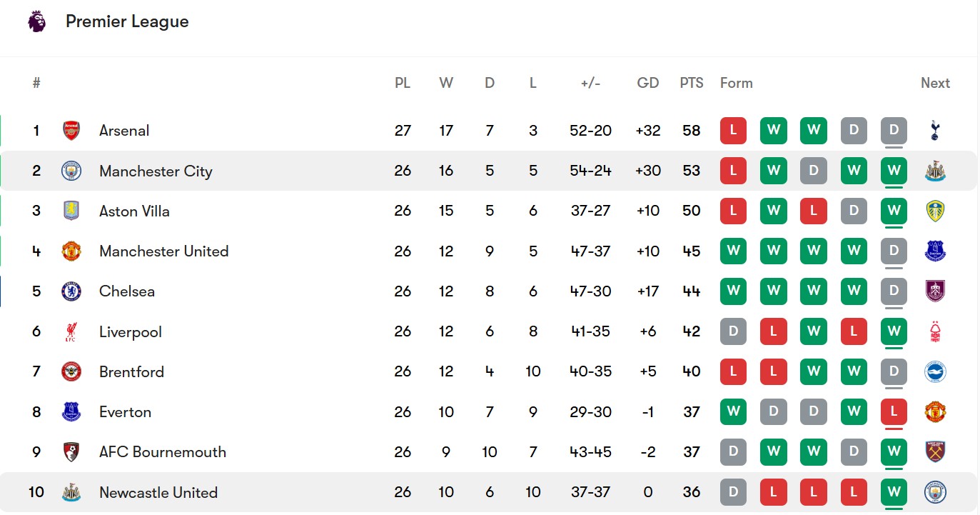Open the Everton team page
980x515 pixels.
(x=125, y=412)
